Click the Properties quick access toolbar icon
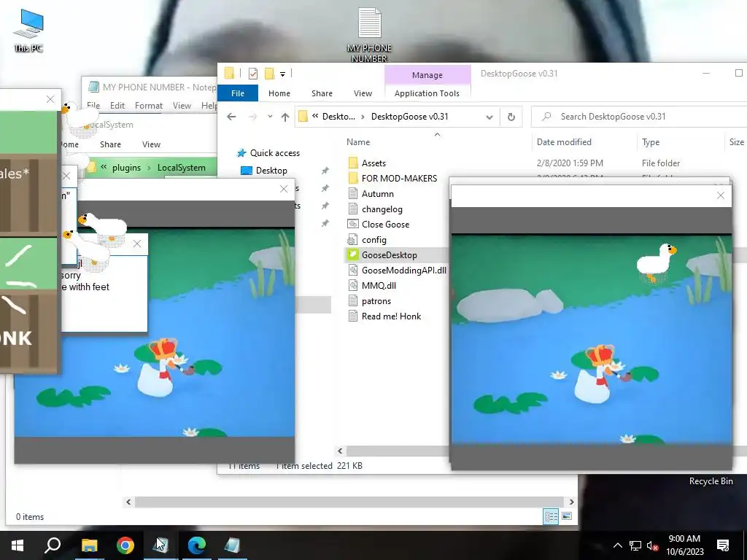 point(253,74)
